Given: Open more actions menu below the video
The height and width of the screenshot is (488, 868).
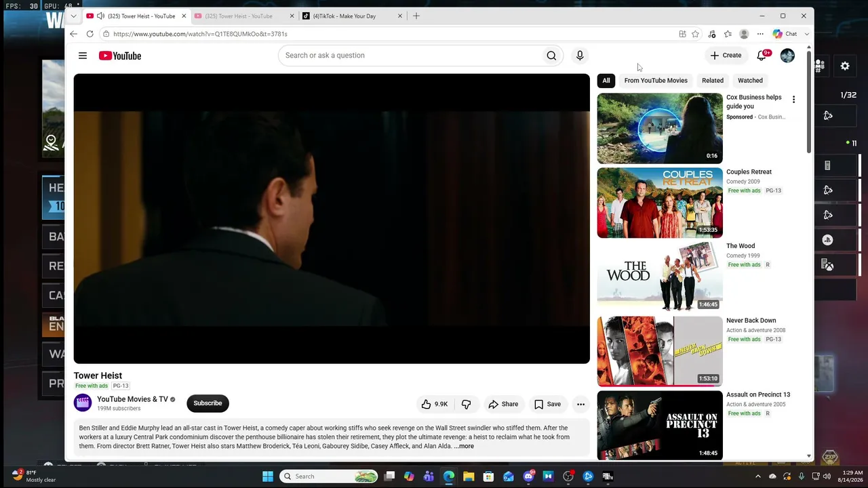Looking at the screenshot, I should coord(580,404).
